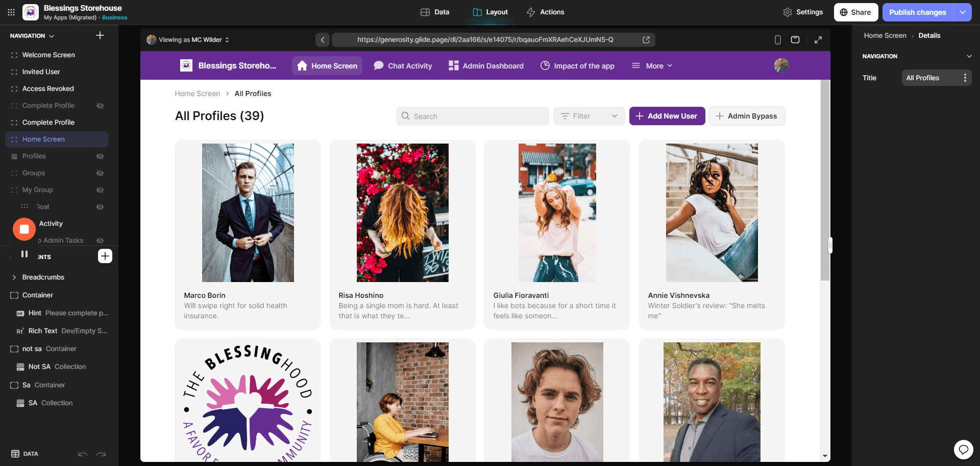The width and height of the screenshot is (980, 466).
Task: Open Title field options three-dot menu
Action: (965, 78)
